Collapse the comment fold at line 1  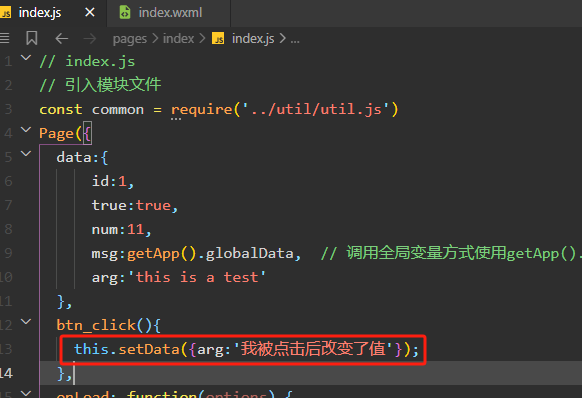point(26,58)
